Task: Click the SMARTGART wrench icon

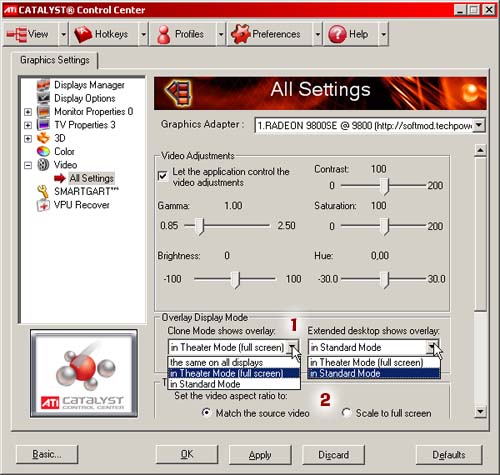Action: pos(43,192)
